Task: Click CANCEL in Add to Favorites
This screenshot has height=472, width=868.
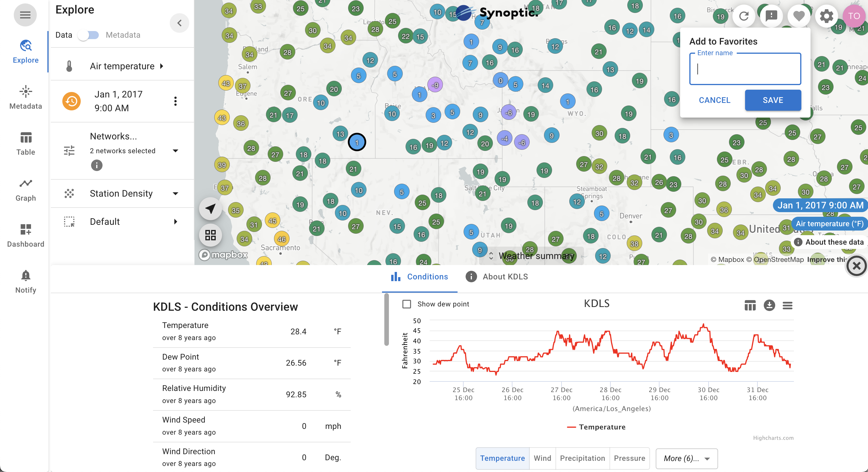Action: point(714,100)
